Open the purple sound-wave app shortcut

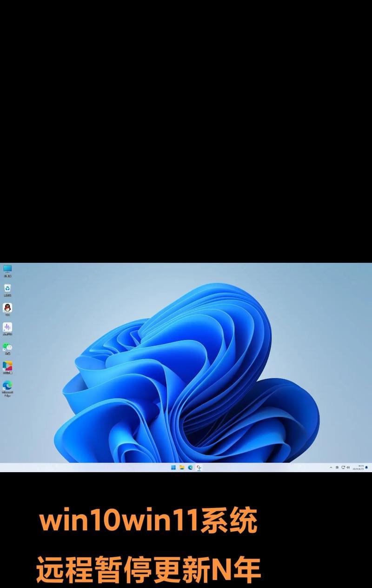[7, 328]
